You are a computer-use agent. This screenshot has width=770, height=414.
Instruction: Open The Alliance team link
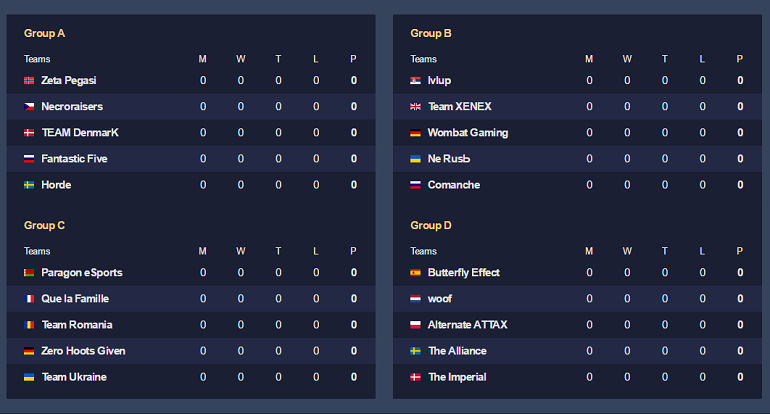(457, 351)
